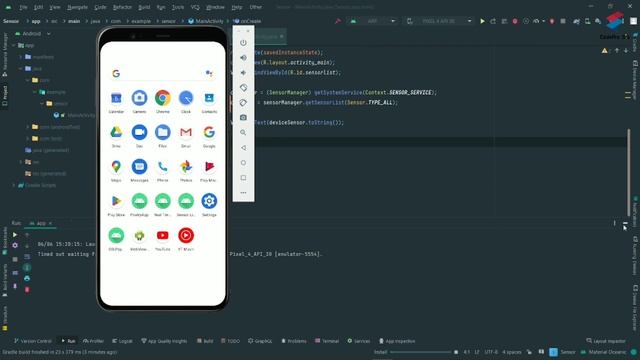Select the app tab in Run panel
The image size is (640, 360).
point(41,223)
